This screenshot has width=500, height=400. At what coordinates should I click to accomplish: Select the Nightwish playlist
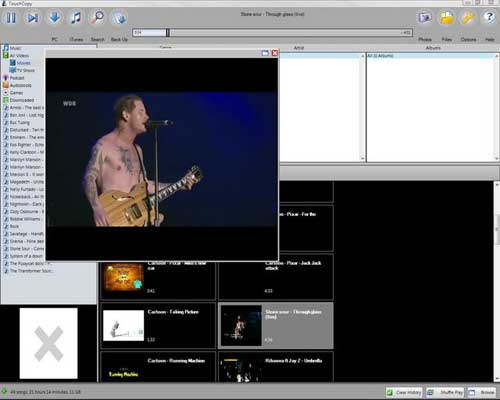pyautogui.click(x=26, y=204)
